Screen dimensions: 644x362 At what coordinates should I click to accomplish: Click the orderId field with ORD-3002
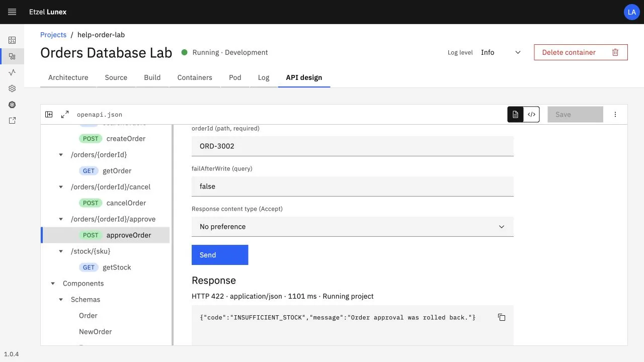[353, 146]
